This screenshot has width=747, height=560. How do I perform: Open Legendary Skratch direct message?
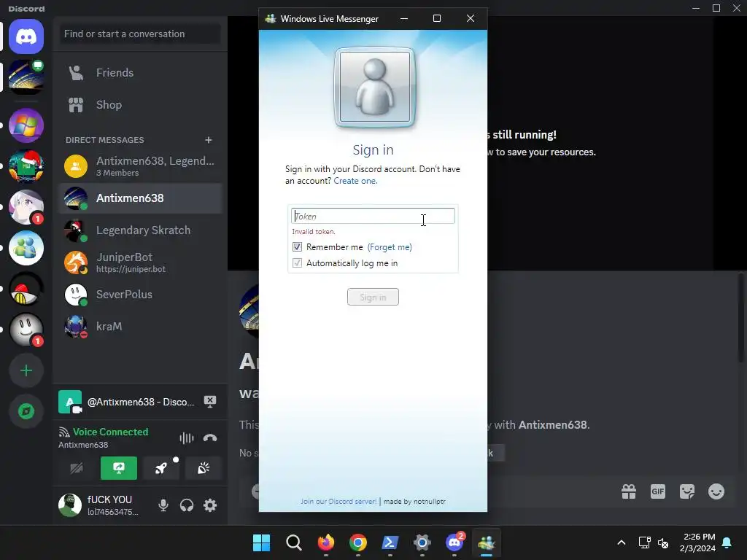pos(139,230)
